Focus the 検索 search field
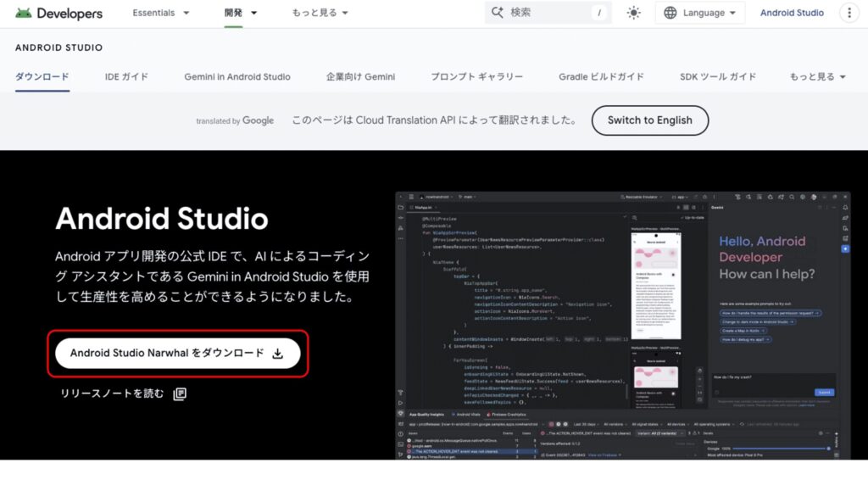Screen dimensions: 868x491 548,13
